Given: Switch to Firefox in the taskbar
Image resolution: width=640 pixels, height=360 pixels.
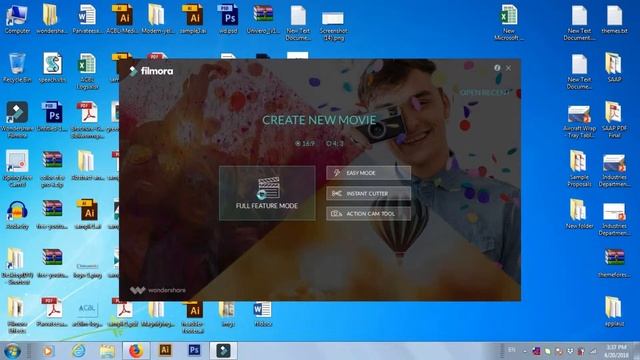Looking at the screenshot, I should click(x=136, y=351).
